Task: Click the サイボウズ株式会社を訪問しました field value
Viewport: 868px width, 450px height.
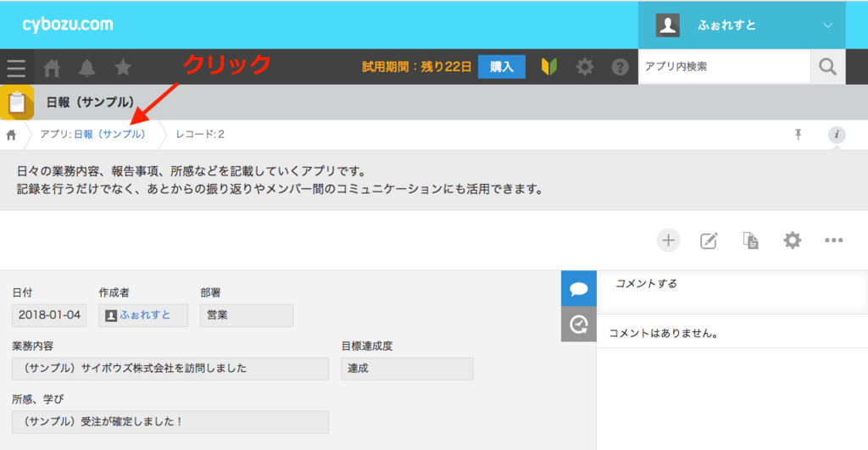Action: [170, 369]
